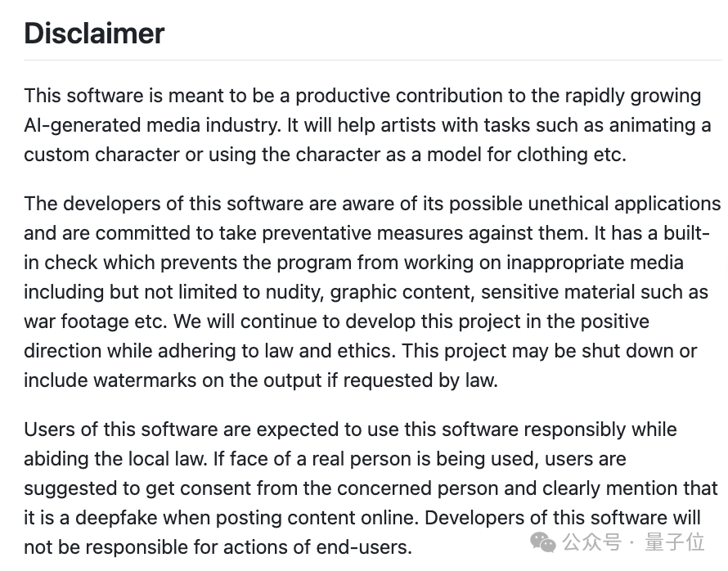Click the Disclaimer heading
728x571 pixels.
coord(94,34)
